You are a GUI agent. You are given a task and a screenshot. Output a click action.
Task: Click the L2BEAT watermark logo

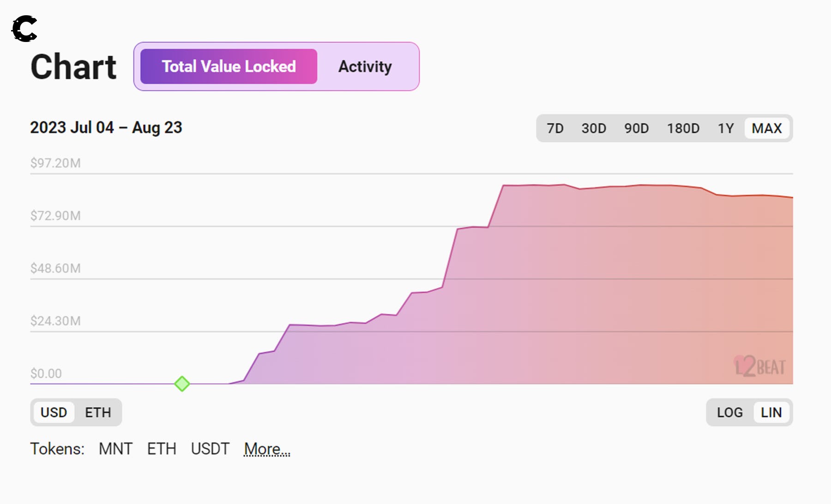click(x=759, y=366)
